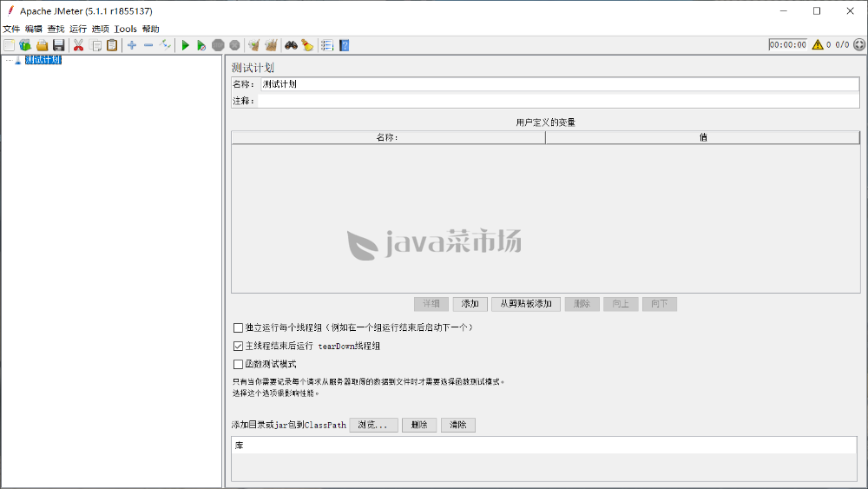The width and height of the screenshot is (868, 489).
Task: Click the gray Shutdown X icon
Action: (234, 45)
